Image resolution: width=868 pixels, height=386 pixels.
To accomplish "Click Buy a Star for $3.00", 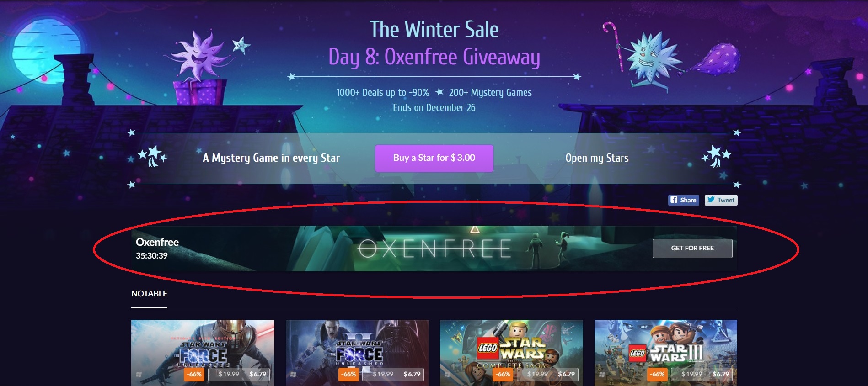I will (x=434, y=158).
